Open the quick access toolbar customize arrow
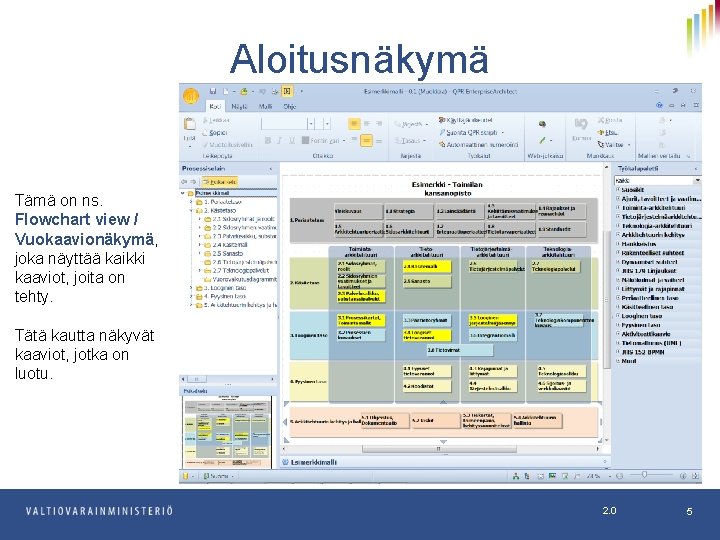Viewport: 720px width, 540px height. 302,91
